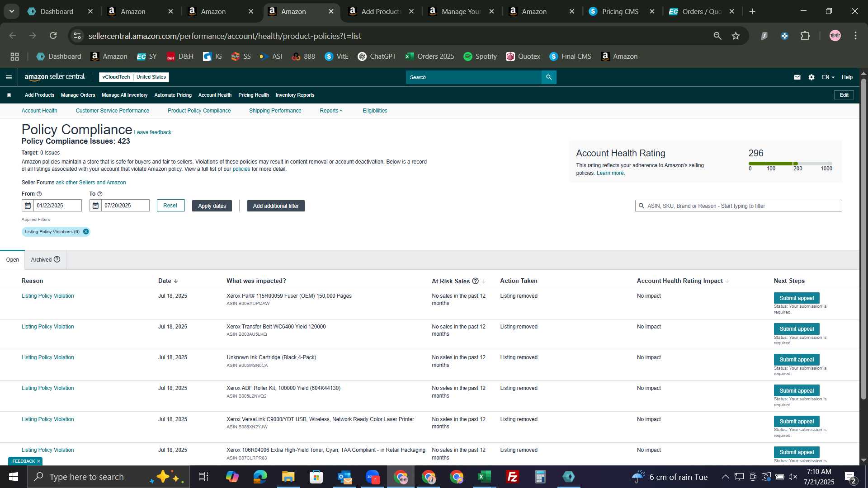This screenshot has height=488, width=868.
Task: Click the bookmark flag icon beside Add Products
Action: pyautogui.click(x=9, y=95)
